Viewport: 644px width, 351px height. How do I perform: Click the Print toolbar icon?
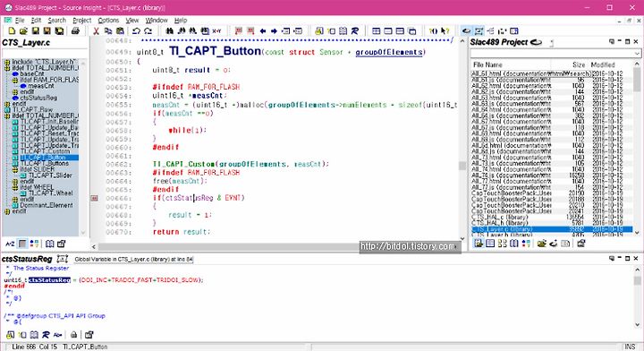75,30
